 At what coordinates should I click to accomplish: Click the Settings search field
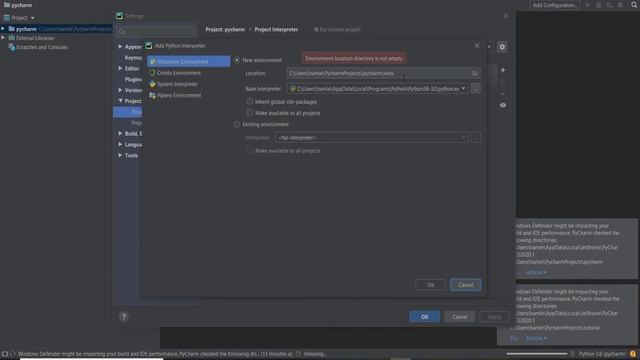coord(156,31)
